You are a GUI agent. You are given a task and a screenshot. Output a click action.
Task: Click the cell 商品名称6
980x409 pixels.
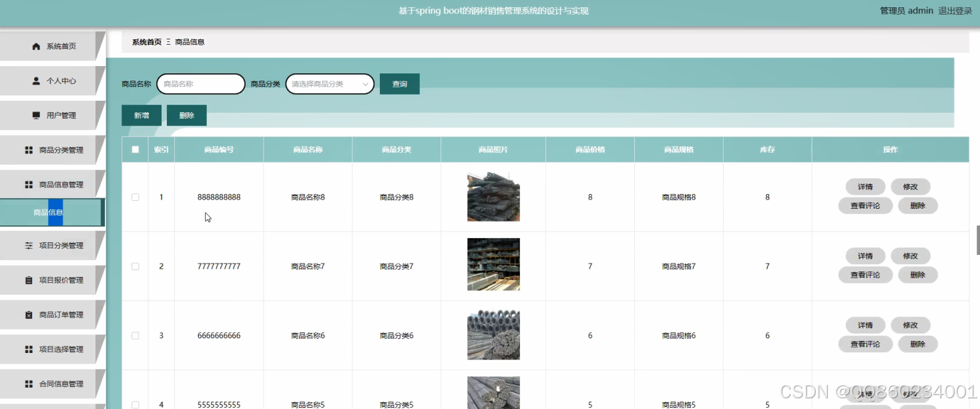308,336
